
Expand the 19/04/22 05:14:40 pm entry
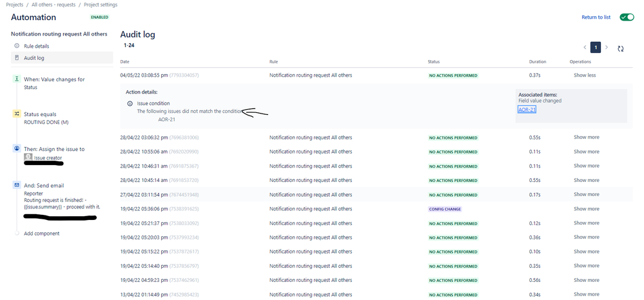coord(587,266)
